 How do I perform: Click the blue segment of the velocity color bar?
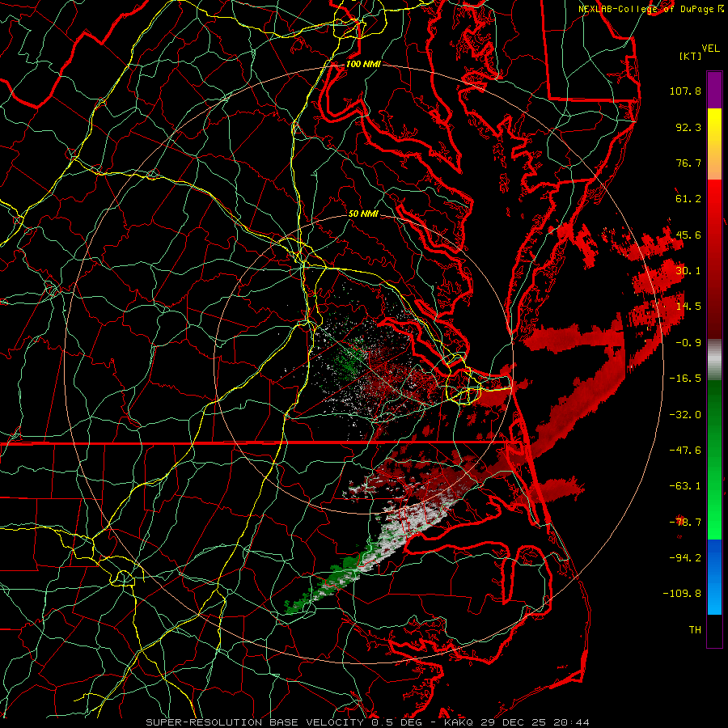[714, 577]
